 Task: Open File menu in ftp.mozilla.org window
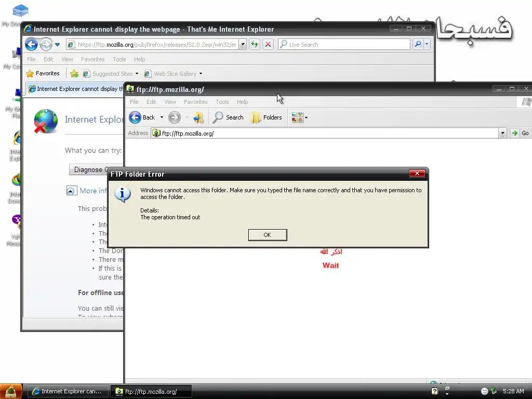coord(134,102)
